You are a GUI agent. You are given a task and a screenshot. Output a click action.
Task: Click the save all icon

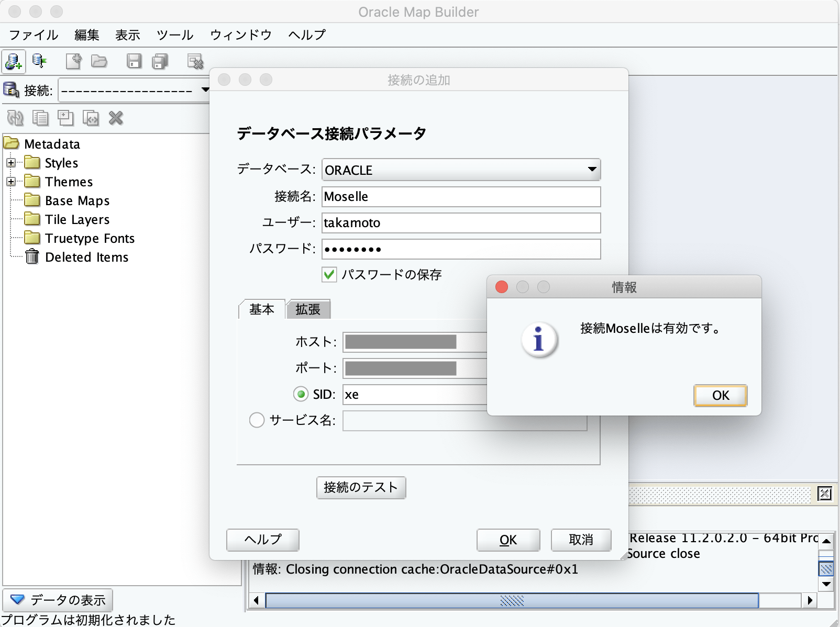click(x=160, y=61)
